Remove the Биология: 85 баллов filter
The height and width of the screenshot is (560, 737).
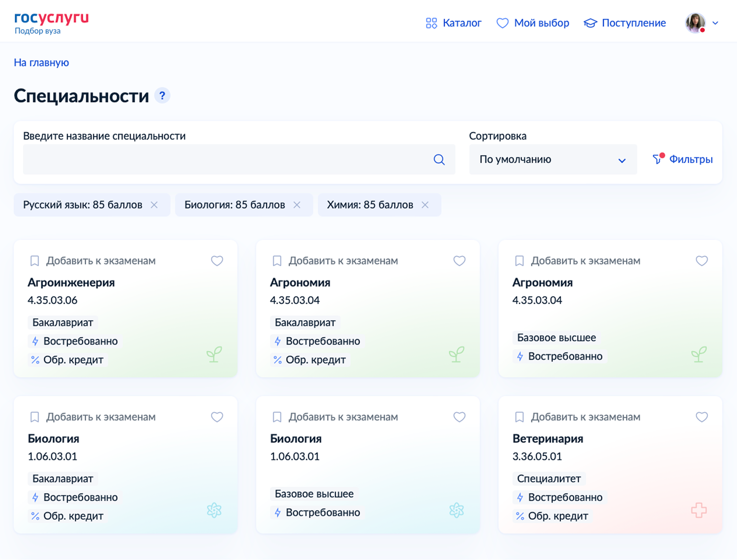[297, 205]
